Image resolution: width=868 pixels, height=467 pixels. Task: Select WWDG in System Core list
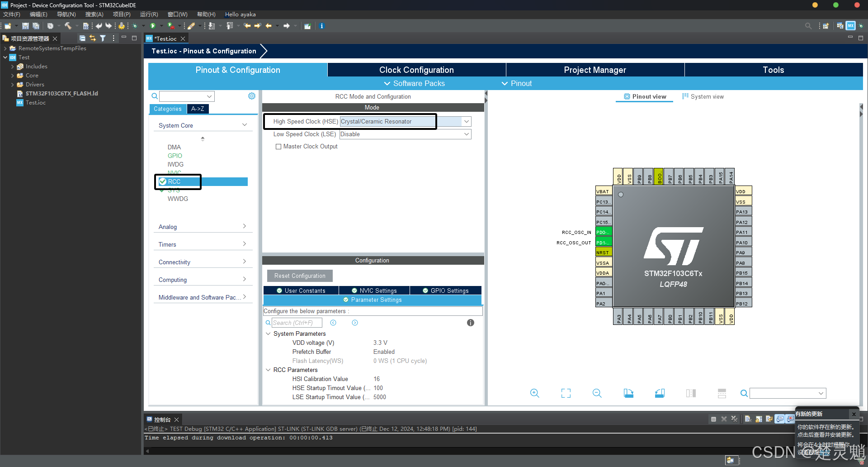[178, 199]
